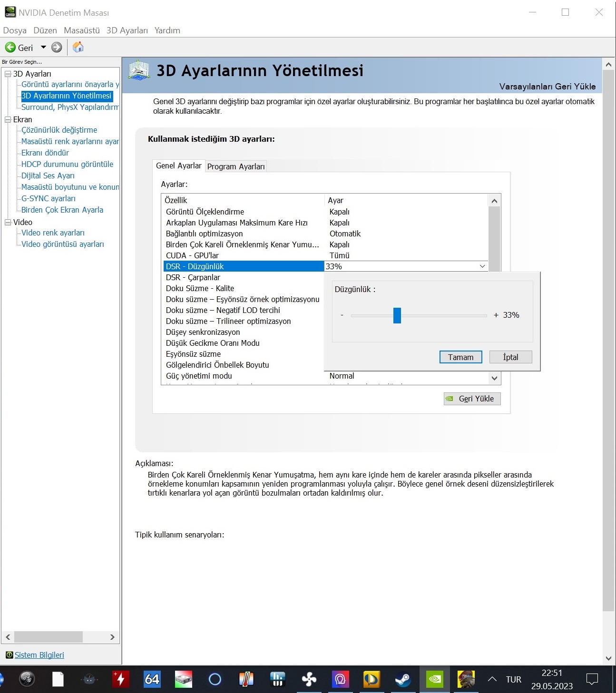Open the white document taskbar icon
This screenshot has width=616, height=693.
[x=58, y=679]
